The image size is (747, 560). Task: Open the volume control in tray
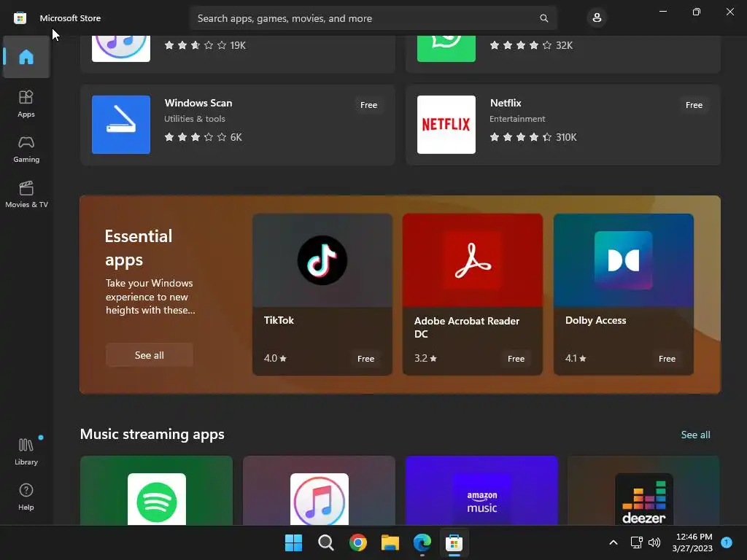[x=654, y=542]
